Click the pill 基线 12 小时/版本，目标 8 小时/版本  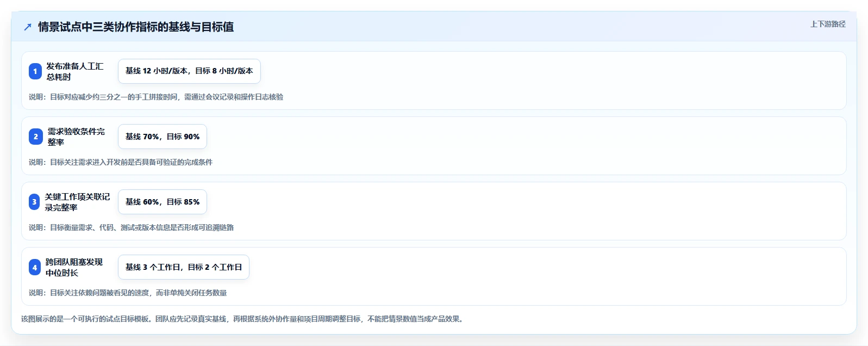click(x=189, y=71)
